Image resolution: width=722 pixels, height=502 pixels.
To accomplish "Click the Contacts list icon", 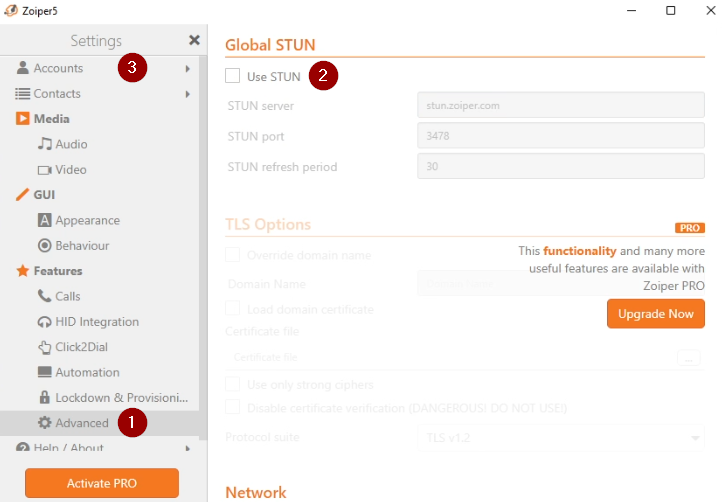I will coord(22,93).
